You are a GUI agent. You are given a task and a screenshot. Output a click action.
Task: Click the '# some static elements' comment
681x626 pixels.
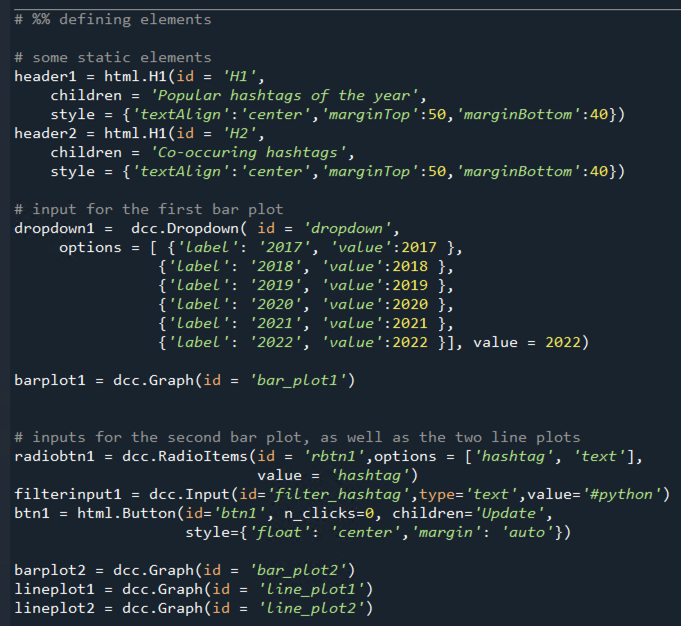pos(113,57)
